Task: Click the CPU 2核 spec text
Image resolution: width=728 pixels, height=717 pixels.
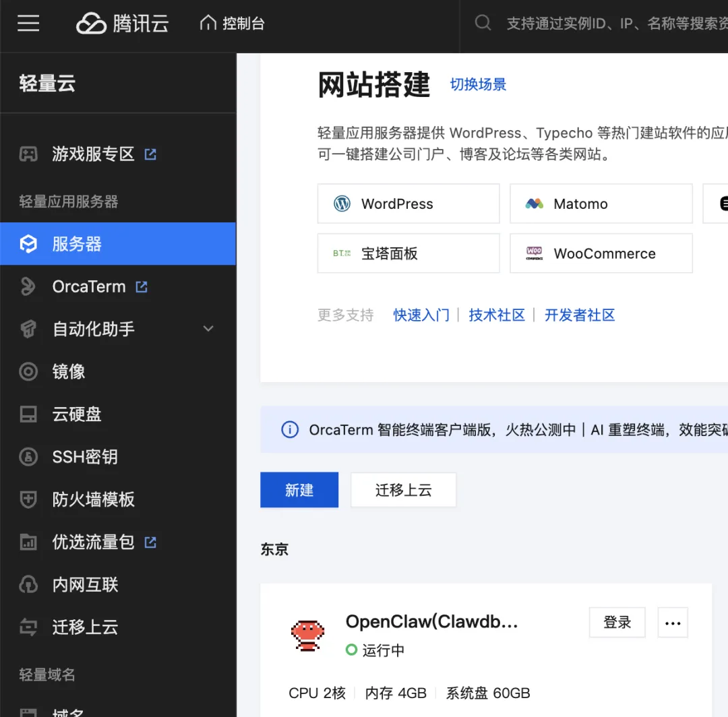Action: (317, 693)
